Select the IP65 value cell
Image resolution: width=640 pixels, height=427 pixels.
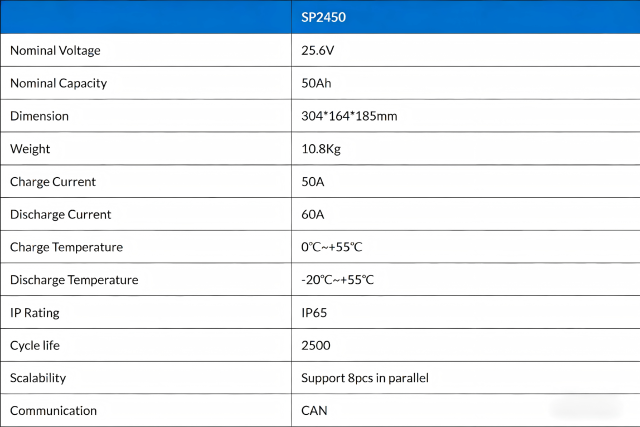(x=314, y=313)
